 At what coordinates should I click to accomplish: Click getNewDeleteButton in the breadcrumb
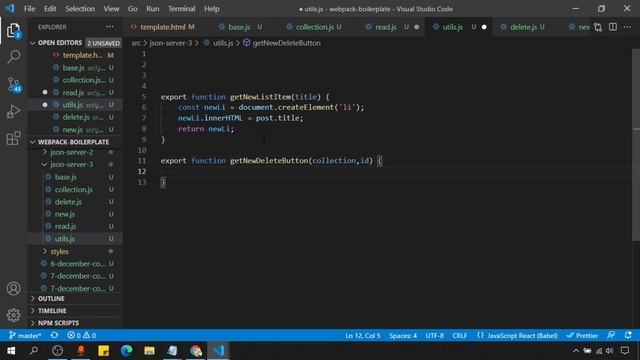click(287, 43)
